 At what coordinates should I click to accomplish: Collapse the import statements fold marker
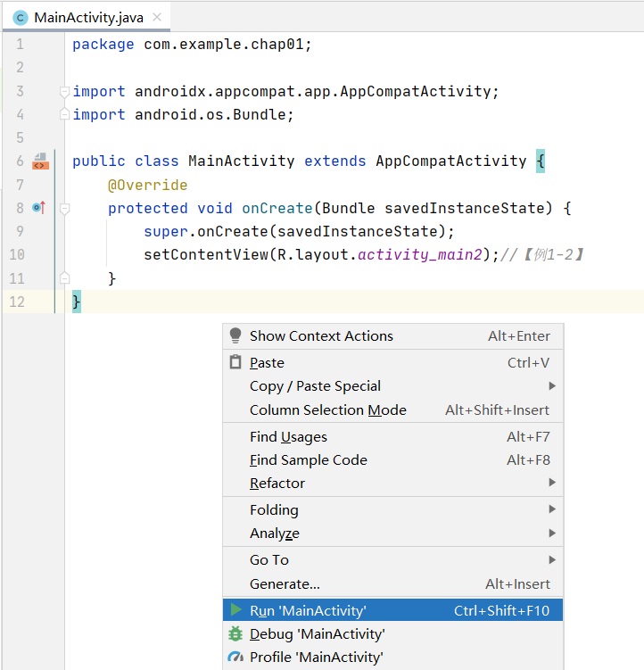[x=64, y=92]
